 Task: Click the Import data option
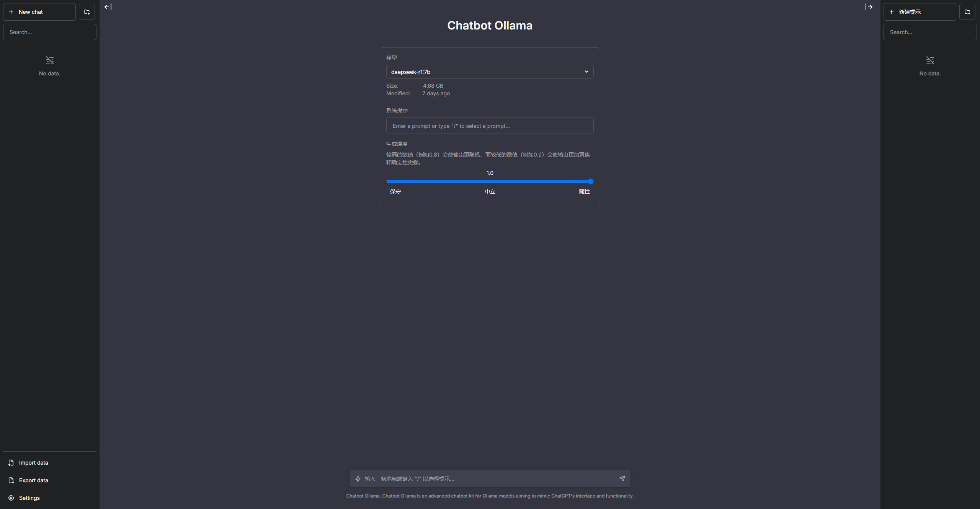[x=33, y=463]
